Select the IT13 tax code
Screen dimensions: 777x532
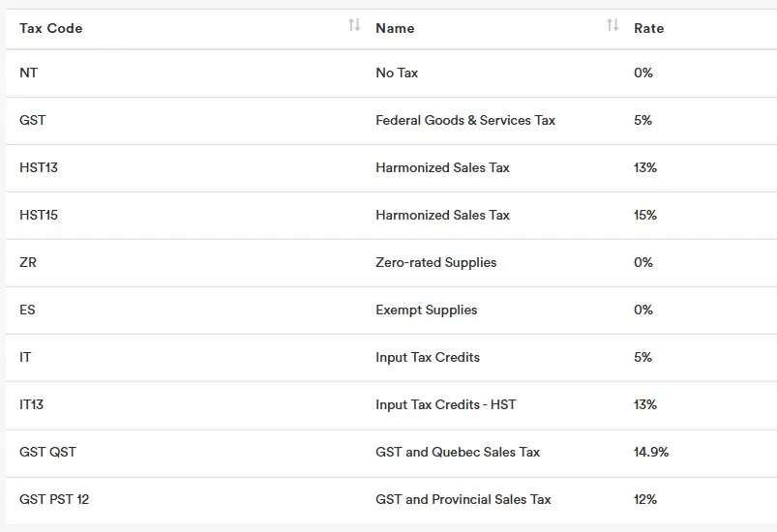(x=32, y=404)
